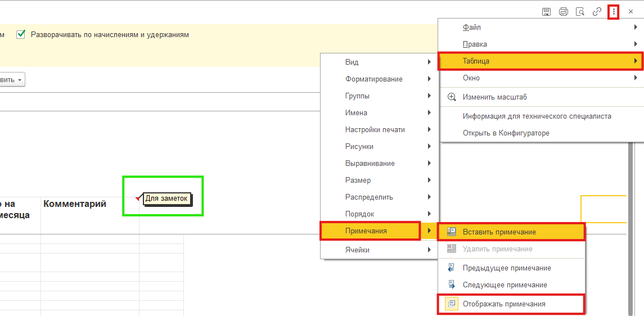Click the magnifier icon beside Изменить масштаб
This screenshot has width=644, height=316.
(452, 97)
